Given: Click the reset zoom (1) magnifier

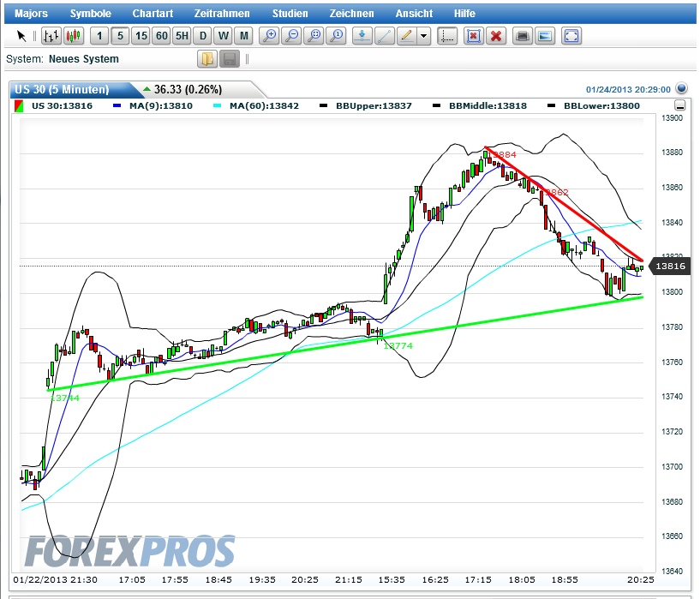Looking at the screenshot, I should point(336,36).
